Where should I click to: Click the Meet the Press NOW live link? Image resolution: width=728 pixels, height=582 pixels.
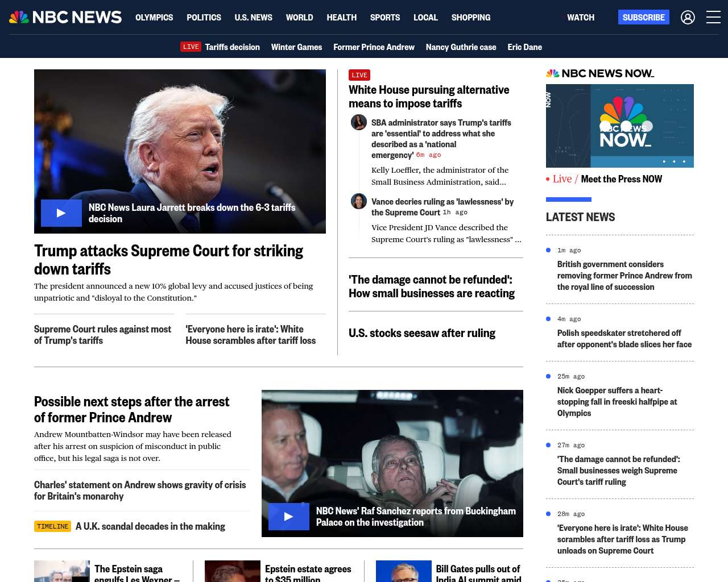pyautogui.click(x=621, y=179)
